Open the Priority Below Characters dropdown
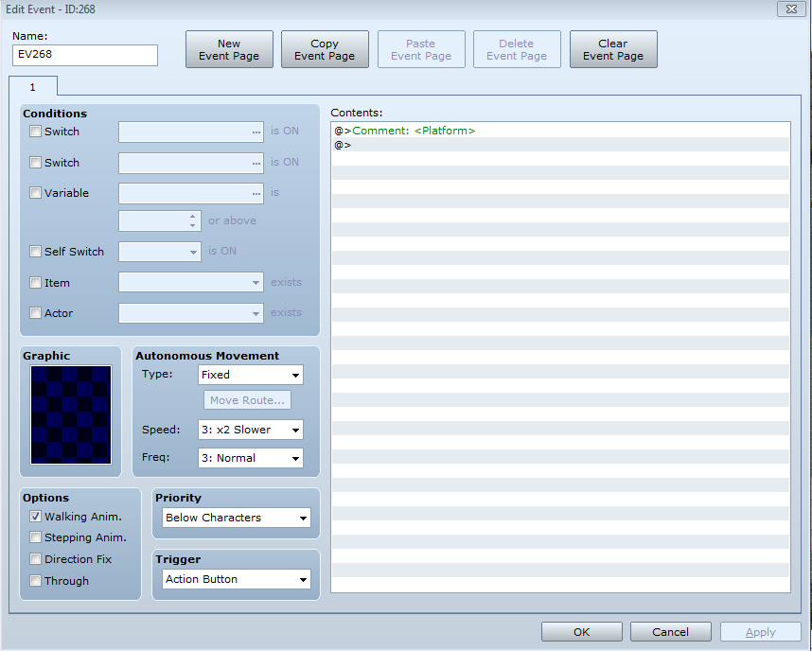 pyautogui.click(x=237, y=518)
